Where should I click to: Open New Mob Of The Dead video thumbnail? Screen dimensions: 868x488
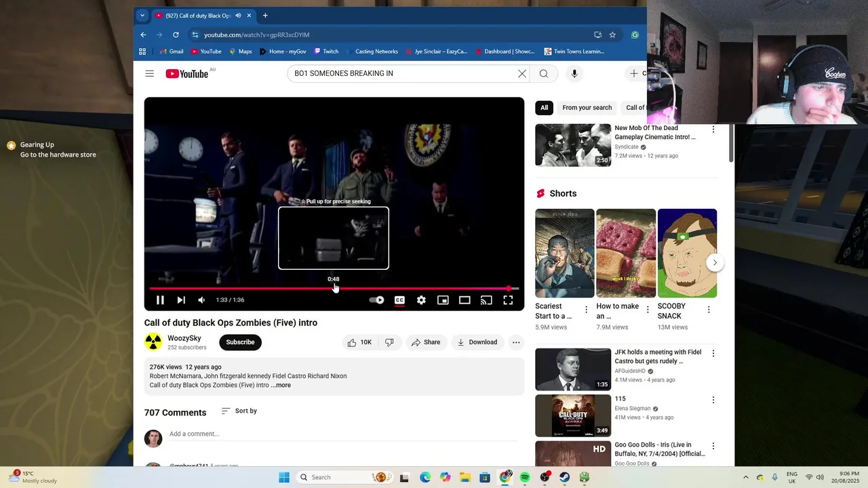click(x=573, y=145)
